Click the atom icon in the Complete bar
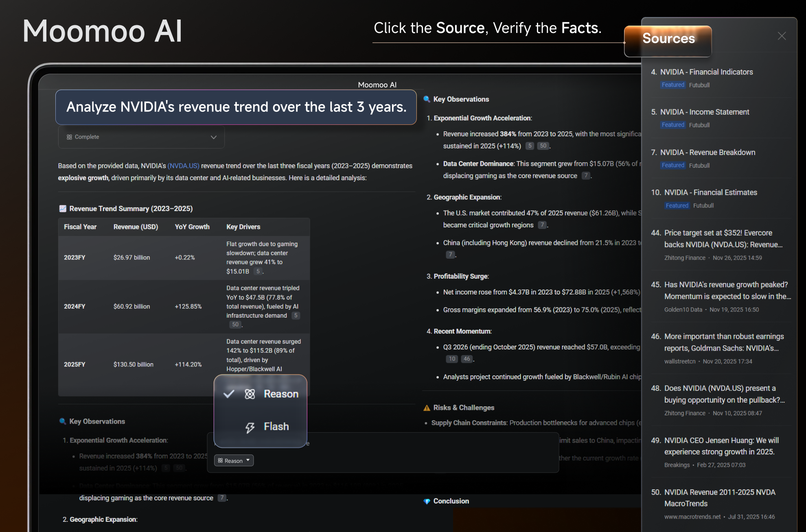806x532 pixels. pyautogui.click(x=69, y=137)
